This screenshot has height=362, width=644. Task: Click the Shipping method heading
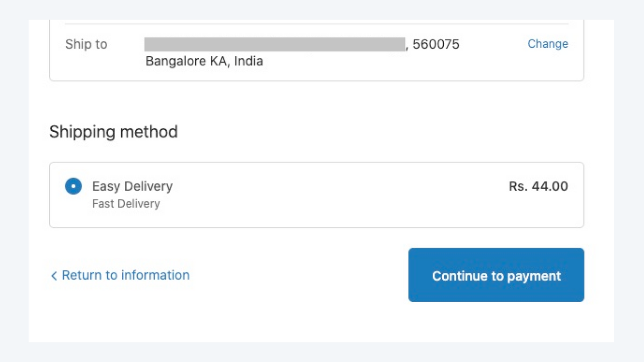pyautogui.click(x=113, y=132)
